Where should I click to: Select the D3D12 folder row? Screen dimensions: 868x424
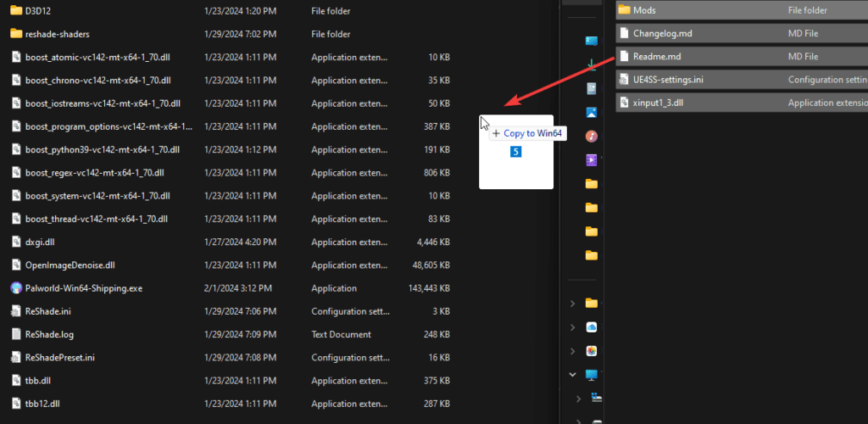coord(36,11)
